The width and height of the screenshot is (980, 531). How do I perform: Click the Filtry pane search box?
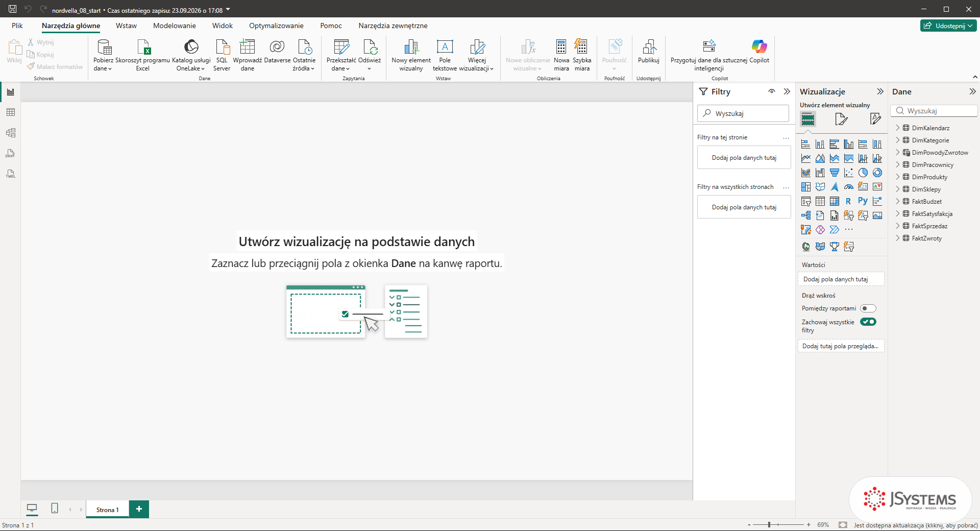point(743,113)
